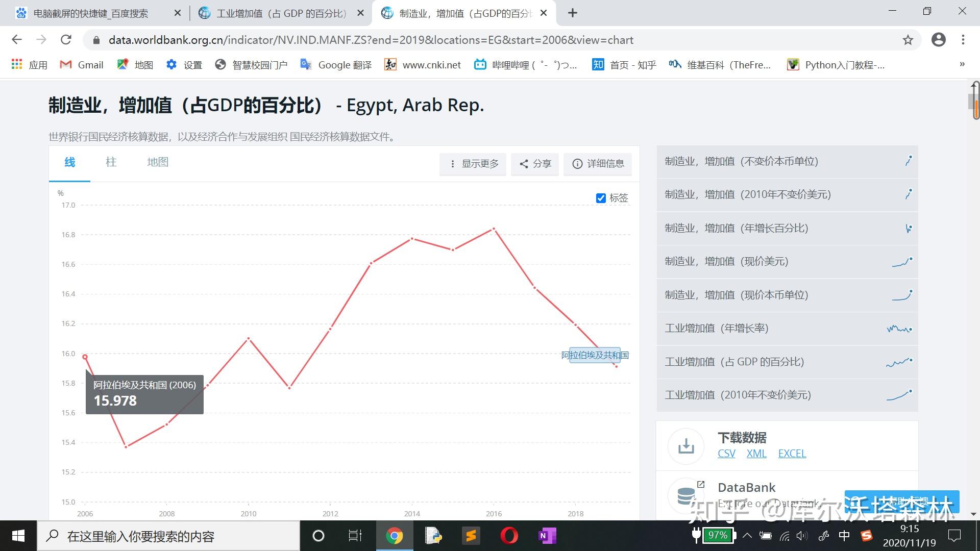Open the Chrome profile avatar icon
Screen dimensions: 980x551
[938, 40]
